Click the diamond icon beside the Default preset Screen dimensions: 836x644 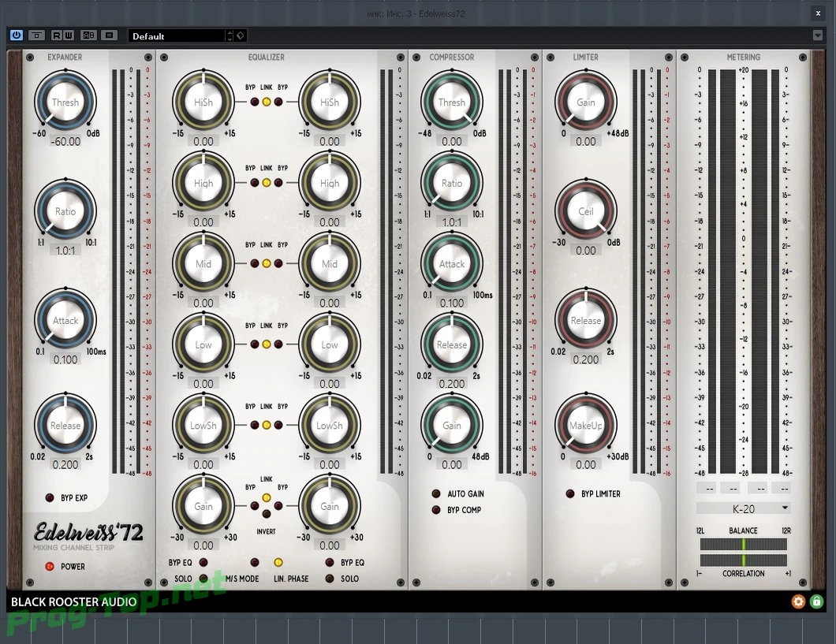[241, 35]
